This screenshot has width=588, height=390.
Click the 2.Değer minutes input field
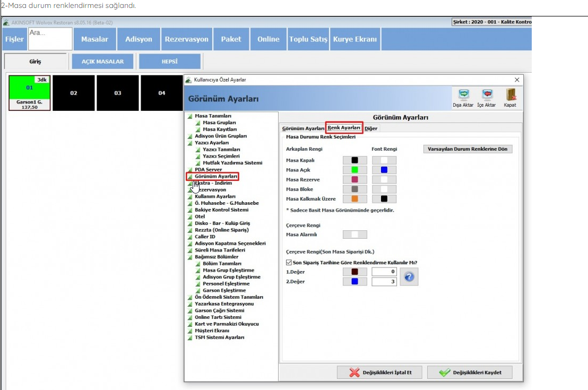[384, 281]
